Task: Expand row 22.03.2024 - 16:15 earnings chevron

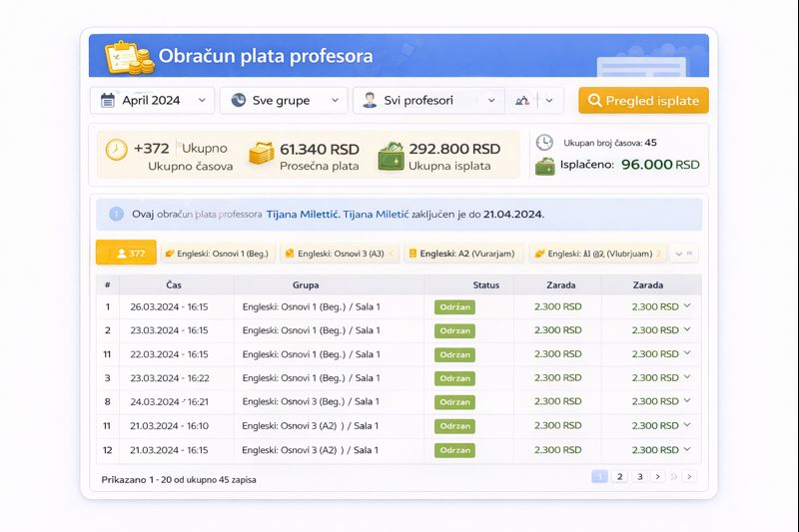Action: point(687,353)
